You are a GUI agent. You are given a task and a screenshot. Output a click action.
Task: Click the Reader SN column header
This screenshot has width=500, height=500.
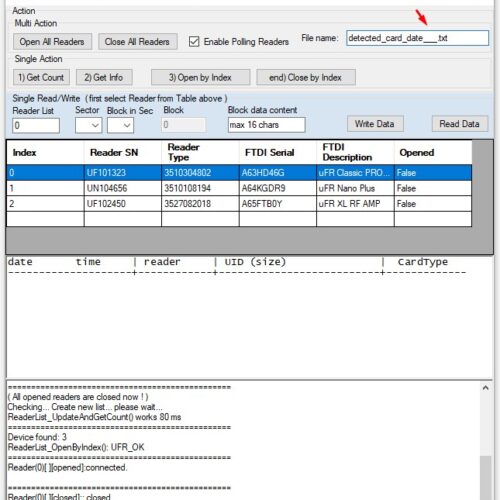[123, 152]
